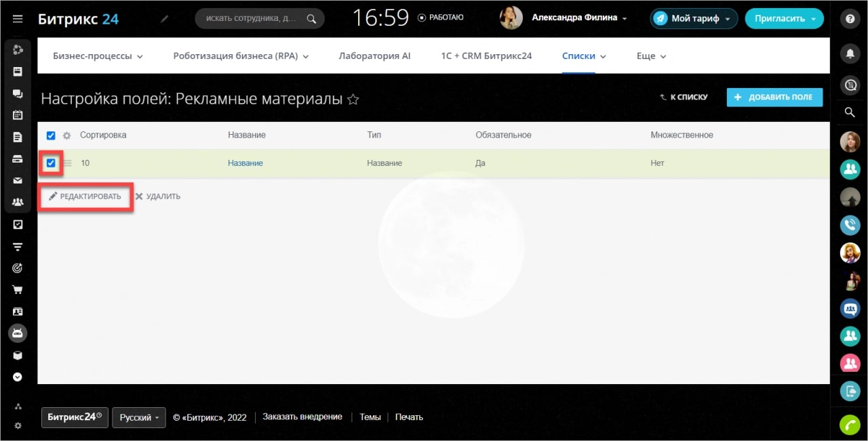Click the РЕДАКТИРОВАТЬ button
Viewport: 868px width, 441px height.
85,196
